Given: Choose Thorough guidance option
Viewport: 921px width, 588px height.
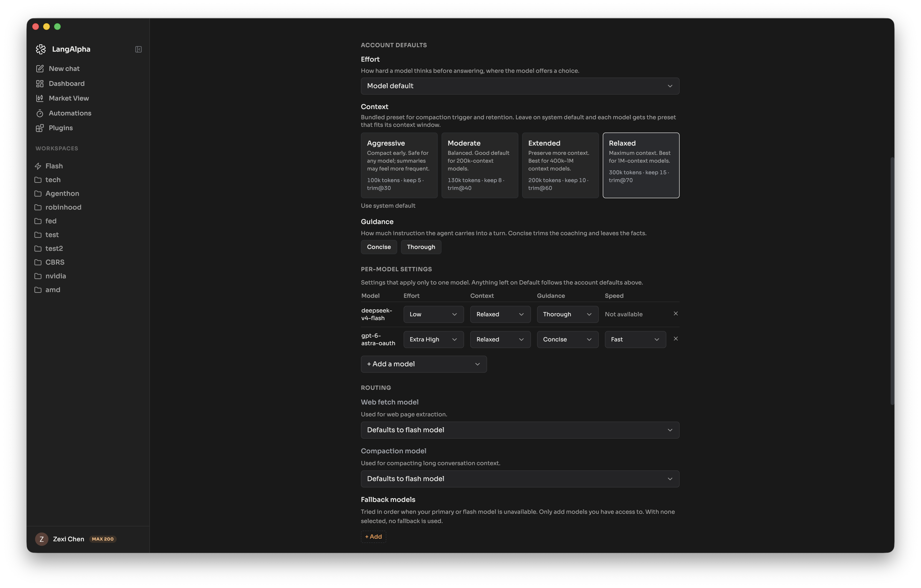Looking at the screenshot, I should 421,247.
